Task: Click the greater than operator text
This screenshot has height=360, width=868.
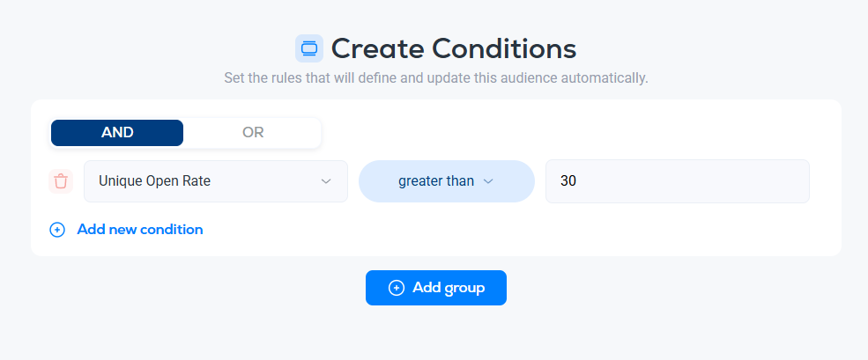Action: pos(435,181)
